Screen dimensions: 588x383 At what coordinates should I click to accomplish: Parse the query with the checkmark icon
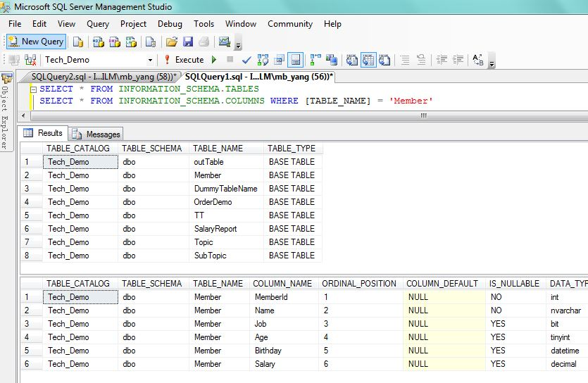pos(246,60)
